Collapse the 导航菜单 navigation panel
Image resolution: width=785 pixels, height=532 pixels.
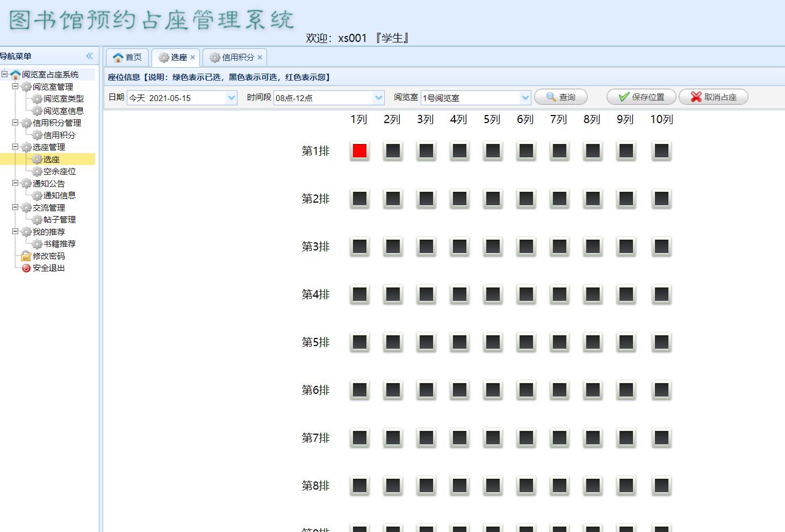(89, 55)
